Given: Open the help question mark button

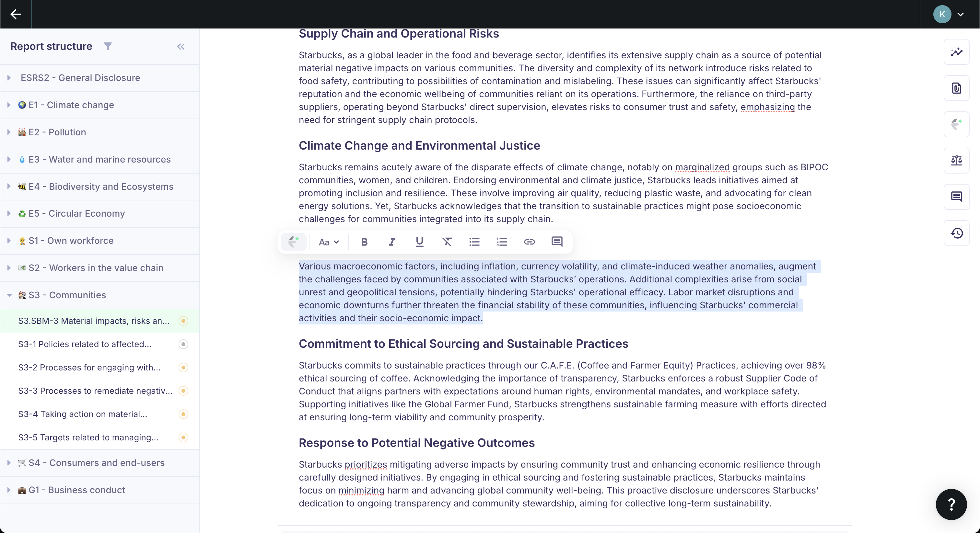Looking at the screenshot, I should pyautogui.click(x=951, y=505).
